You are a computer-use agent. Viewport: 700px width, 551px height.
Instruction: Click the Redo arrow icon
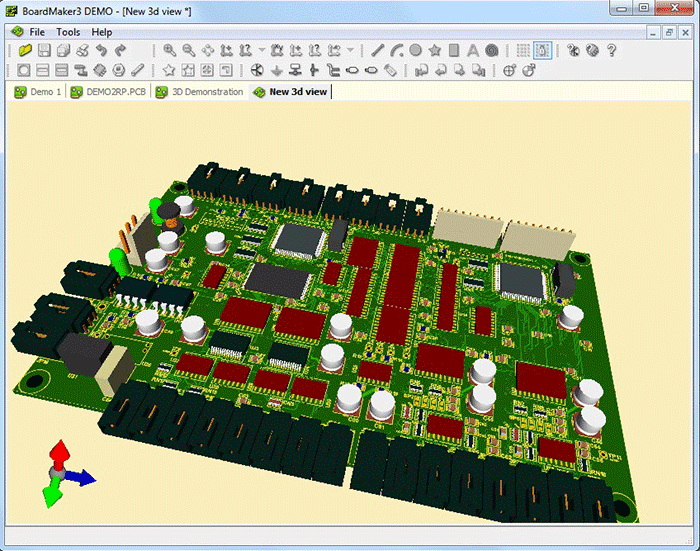pyautogui.click(x=121, y=50)
